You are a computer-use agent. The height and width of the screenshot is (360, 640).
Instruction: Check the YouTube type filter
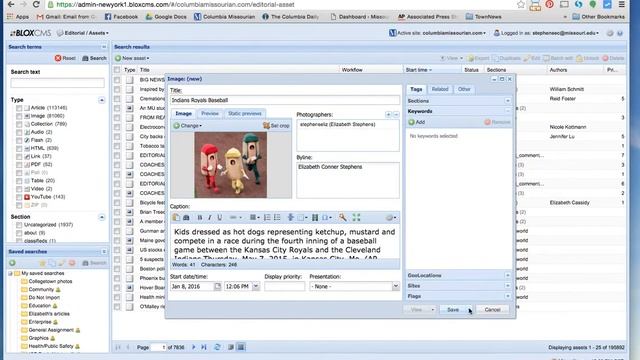(19, 197)
